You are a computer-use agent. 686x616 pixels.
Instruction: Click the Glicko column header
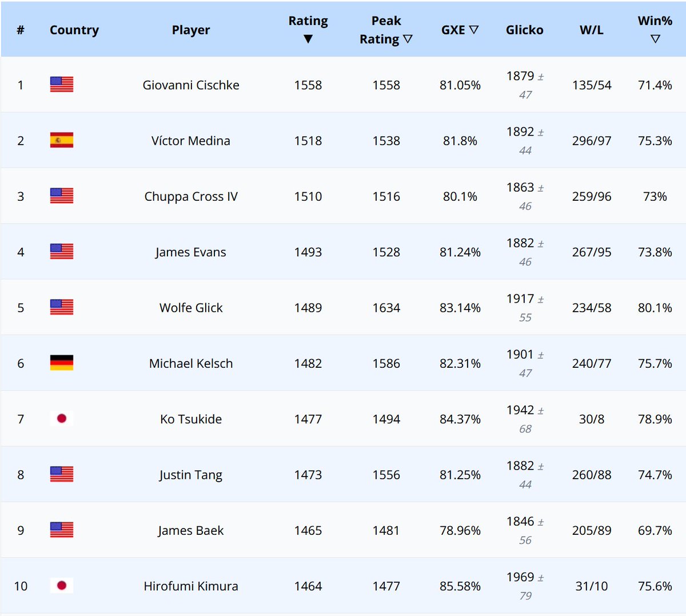coord(524,30)
